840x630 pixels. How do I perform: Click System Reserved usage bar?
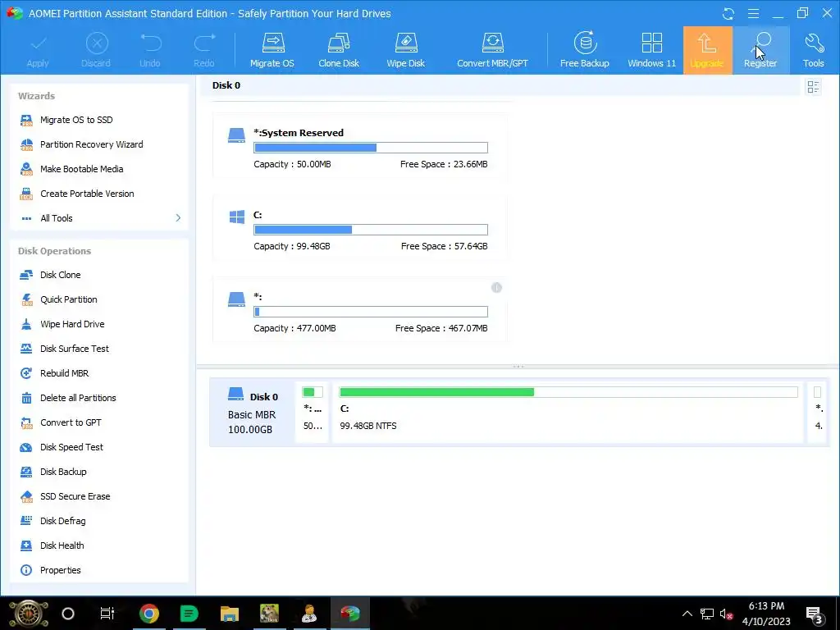point(371,148)
